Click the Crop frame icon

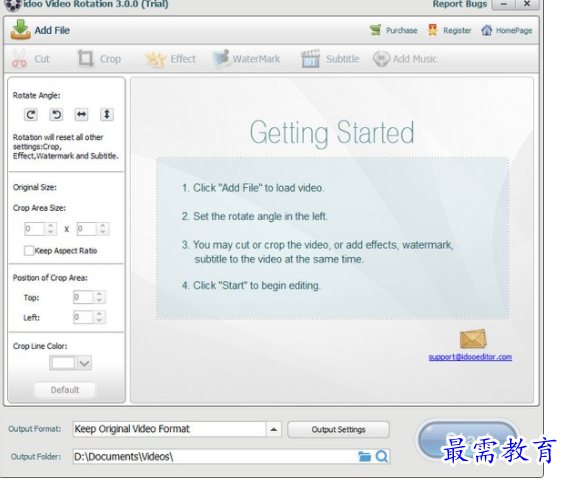pos(86,58)
